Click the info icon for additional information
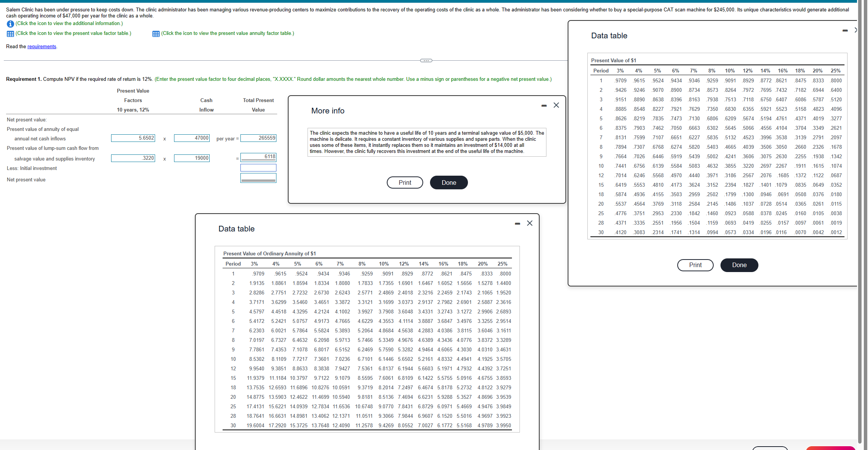868x450 pixels. pyautogui.click(x=10, y=24)
